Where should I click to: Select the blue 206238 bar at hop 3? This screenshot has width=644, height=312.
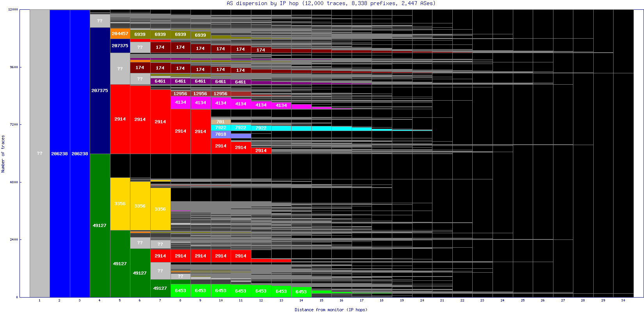[80, 153]
